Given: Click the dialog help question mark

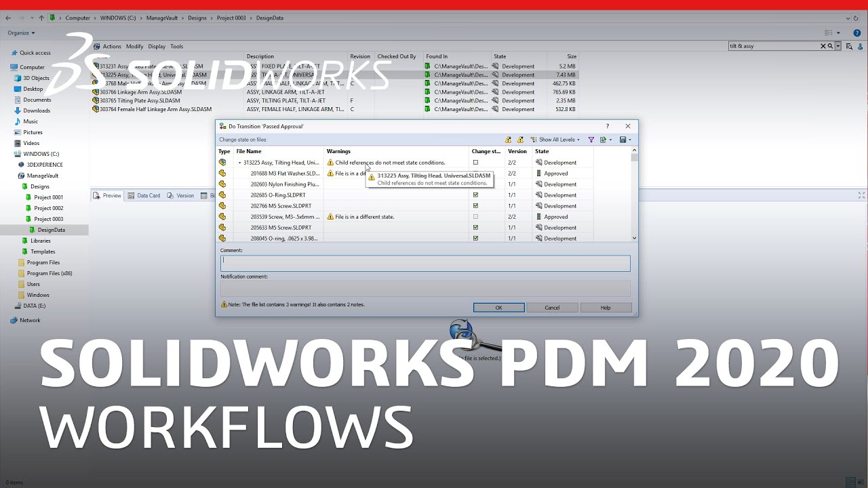Looking at the screenshot, I should (607, 126).
